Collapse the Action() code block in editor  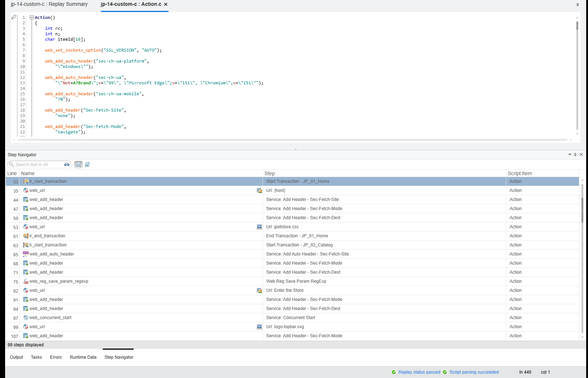click(32, 17)
